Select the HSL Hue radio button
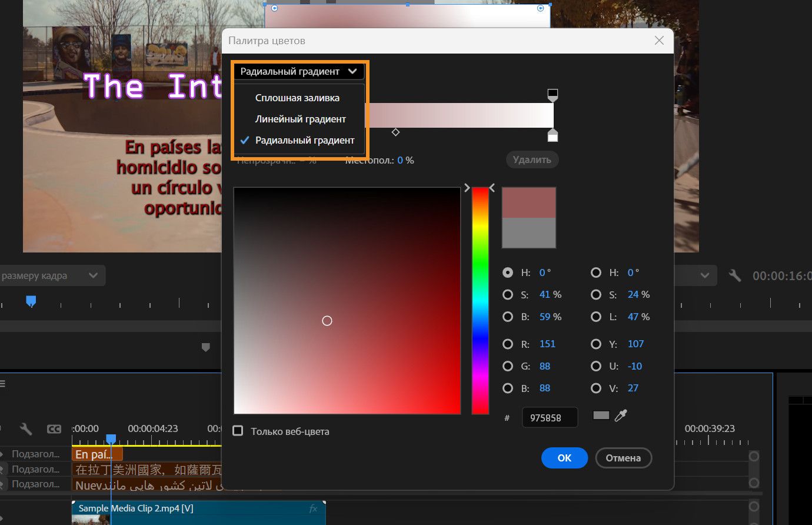 (x=596, y=273)
